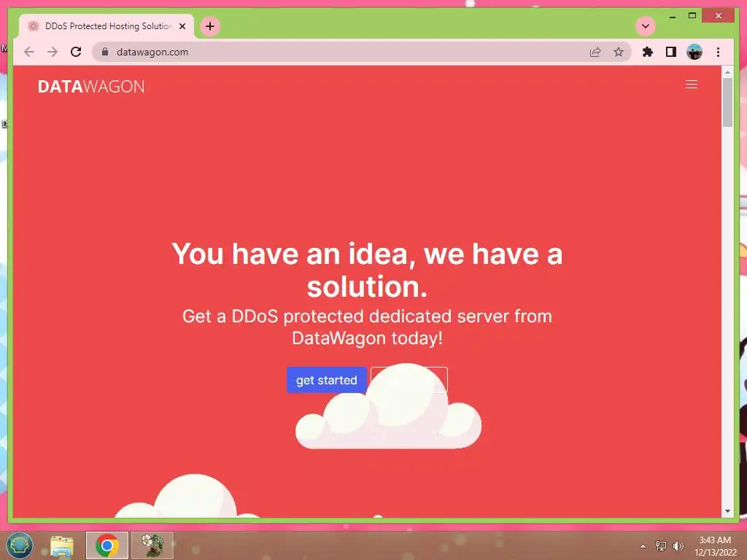
Task: Open the side panel icon
Action: [671, 52]
